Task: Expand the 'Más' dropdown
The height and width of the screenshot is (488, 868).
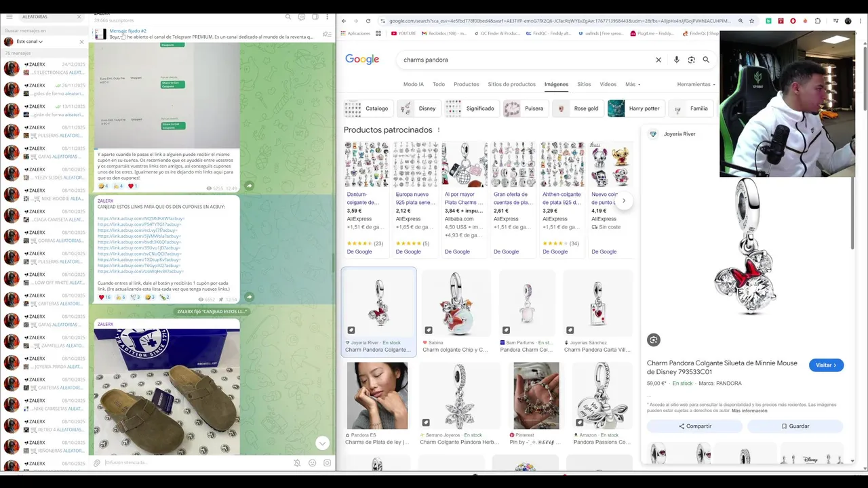Action: pos(632,84)
